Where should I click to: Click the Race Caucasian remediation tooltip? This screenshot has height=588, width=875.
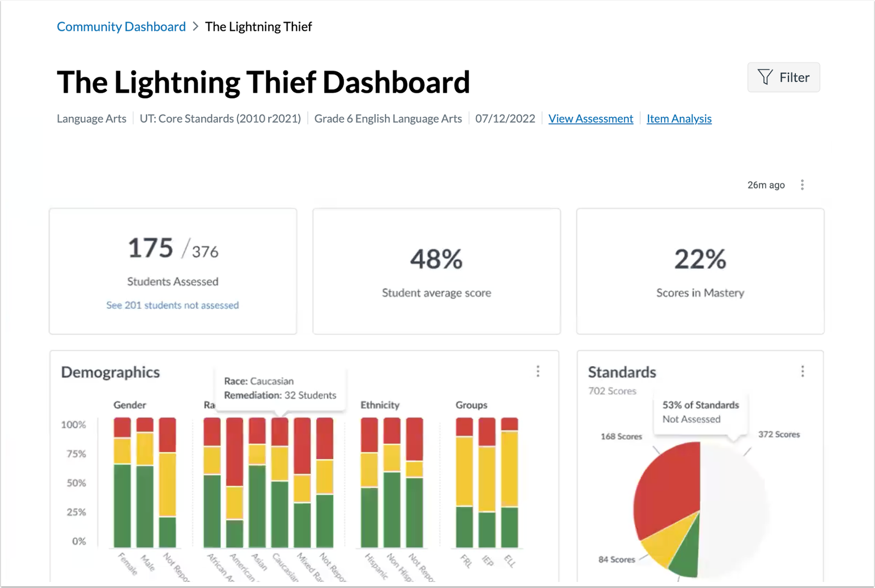[x=280, y=388]
